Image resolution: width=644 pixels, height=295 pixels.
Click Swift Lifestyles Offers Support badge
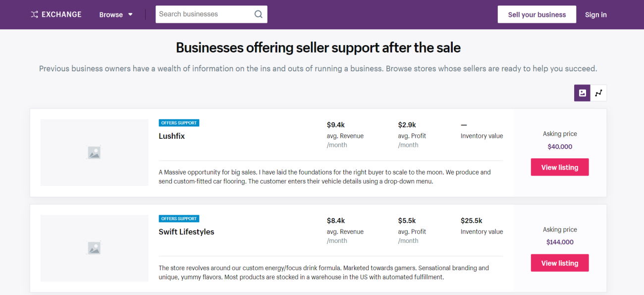pos(179,219)
